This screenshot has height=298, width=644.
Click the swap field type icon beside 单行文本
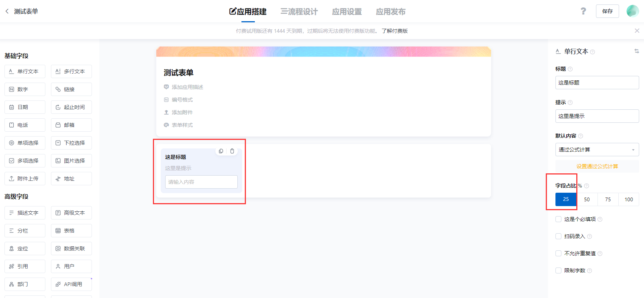[x=637, y=51]
